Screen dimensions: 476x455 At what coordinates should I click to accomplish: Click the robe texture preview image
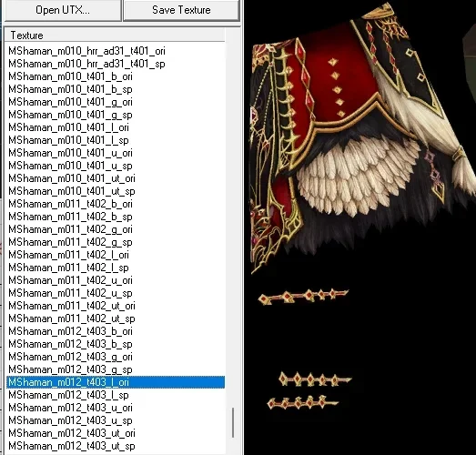point(360,227)
